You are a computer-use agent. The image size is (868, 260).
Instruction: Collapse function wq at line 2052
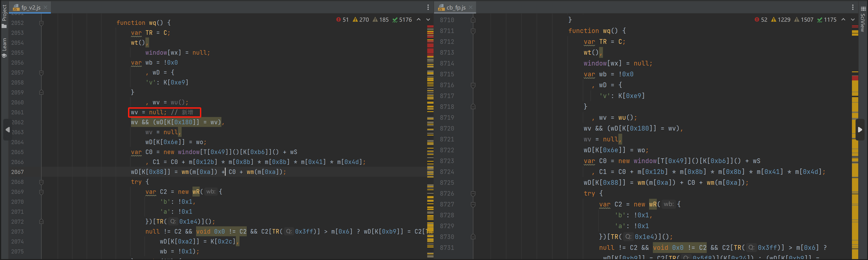41,23
